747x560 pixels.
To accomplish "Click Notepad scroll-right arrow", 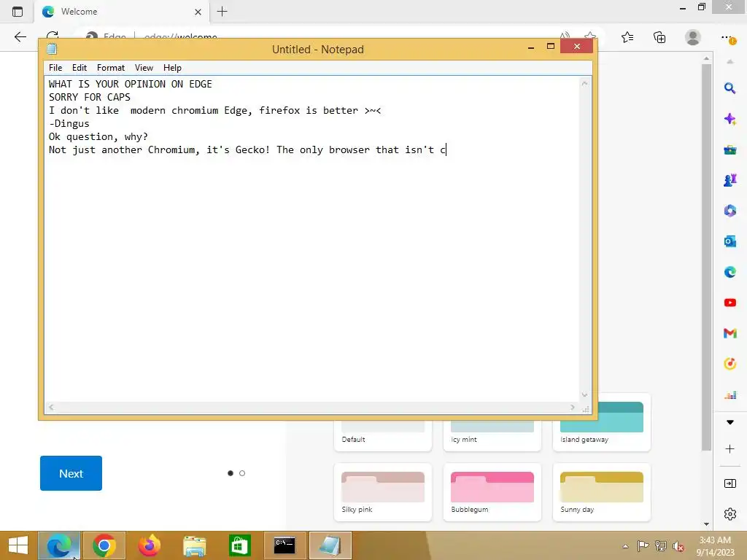I will point(573,407).
